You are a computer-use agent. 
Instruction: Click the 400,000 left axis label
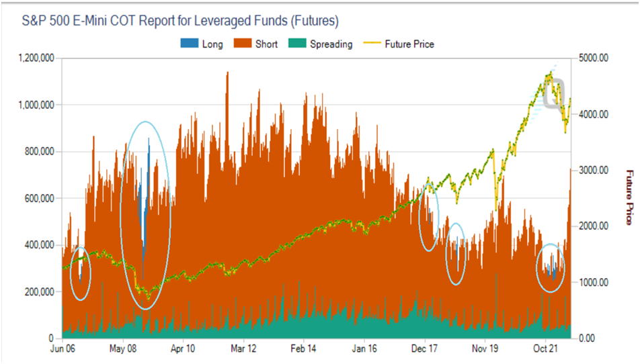[39, 245]
